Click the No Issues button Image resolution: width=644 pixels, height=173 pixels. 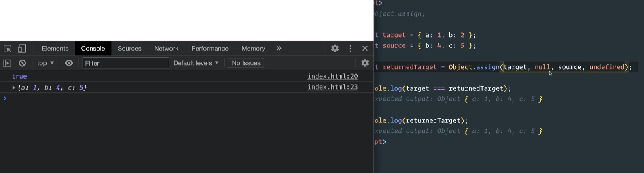click(x=246, y=63)
